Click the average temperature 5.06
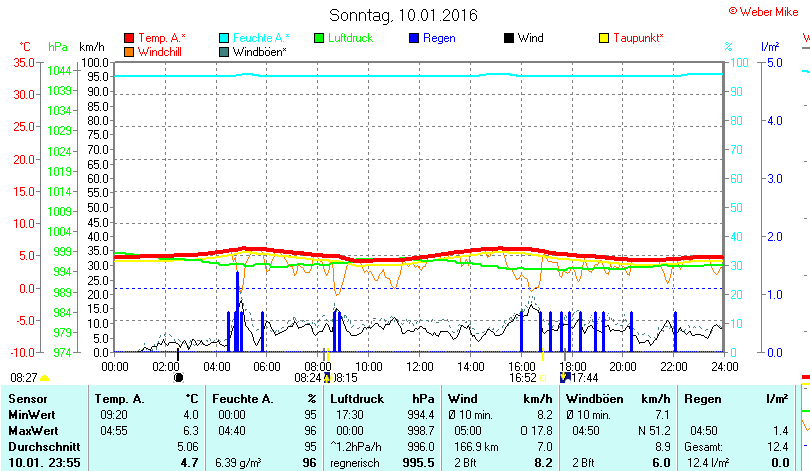This screenshot has width=810, height=471. [x=188, y=447]
